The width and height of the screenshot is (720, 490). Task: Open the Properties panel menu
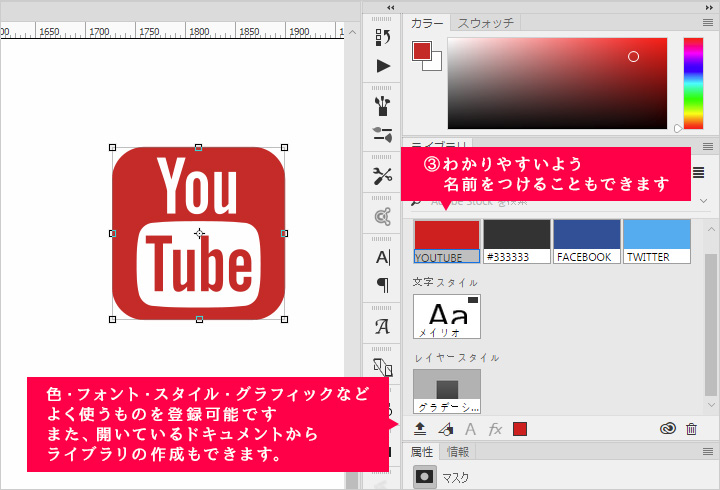[708, 451]
